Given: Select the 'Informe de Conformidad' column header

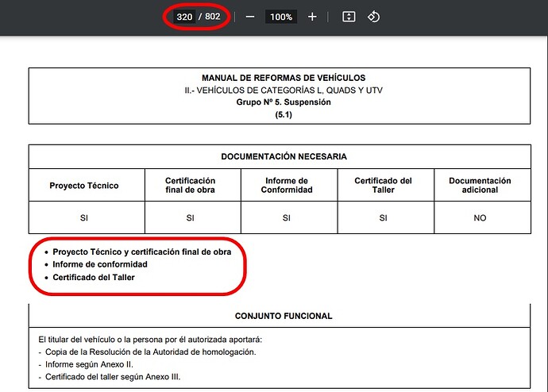Looking at the screenshot, I should 288,186.
